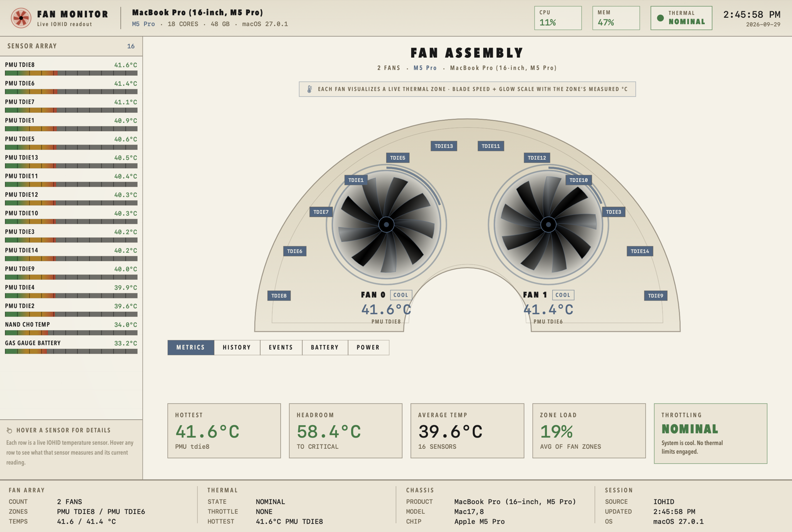This screenshot has height=532, width=792.
Task: Click the CPU 11% indicator box
Action: point(558,18)
